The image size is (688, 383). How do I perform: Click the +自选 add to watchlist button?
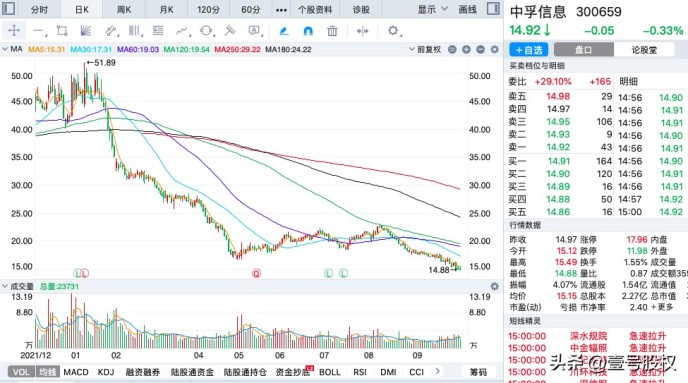point(529,50)
